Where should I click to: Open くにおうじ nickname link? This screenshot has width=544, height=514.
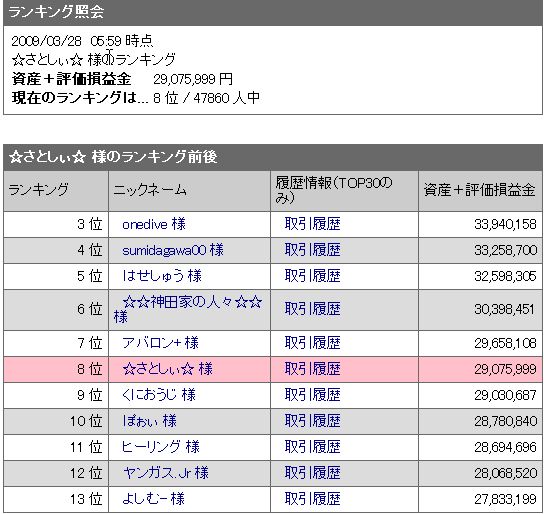pos(159,395)
